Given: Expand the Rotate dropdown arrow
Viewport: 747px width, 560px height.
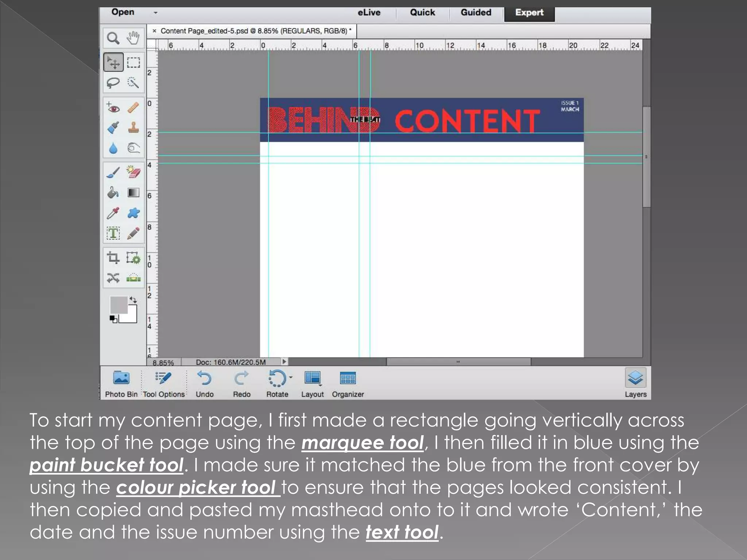Looking at the screenshot, I should pos(291,377).
